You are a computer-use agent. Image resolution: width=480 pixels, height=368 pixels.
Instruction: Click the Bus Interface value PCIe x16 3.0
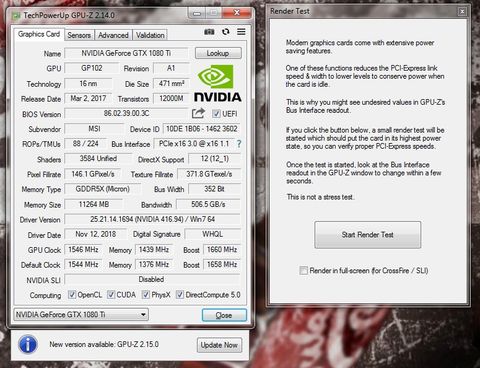[x=194, y=144]
